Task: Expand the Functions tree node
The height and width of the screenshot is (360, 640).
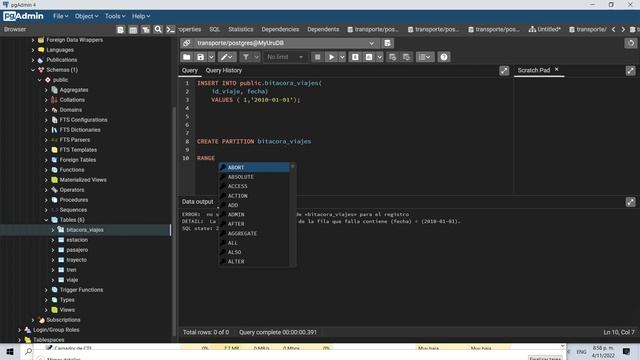Action: (46, 170)
